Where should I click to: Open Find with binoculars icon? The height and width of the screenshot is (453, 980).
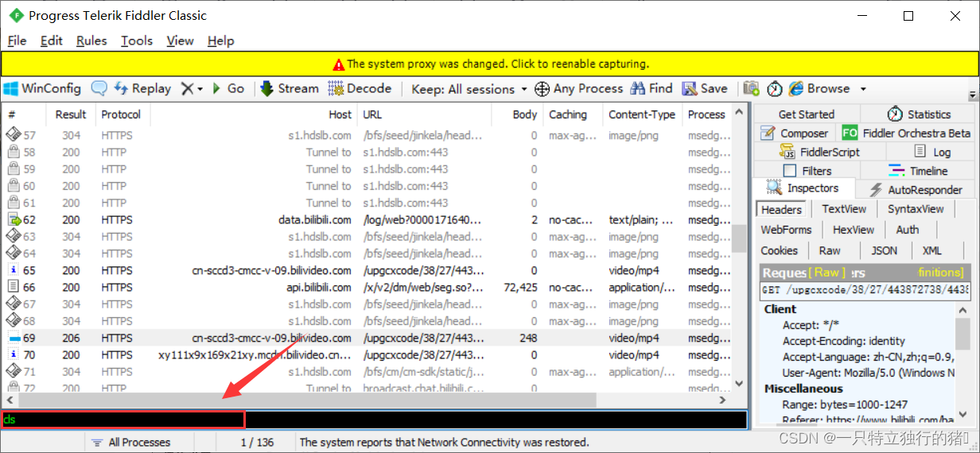click(651, 89)
